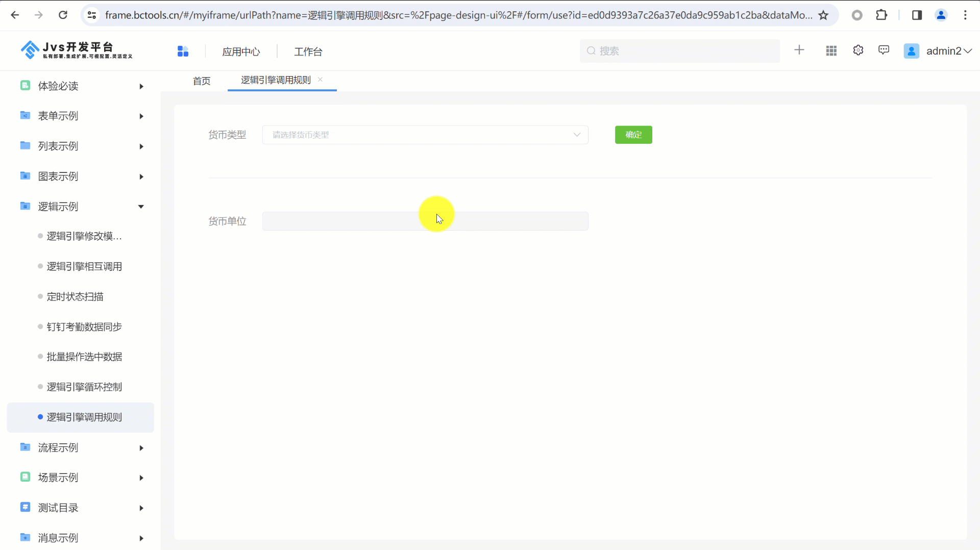Open 批量操作选中数据 in sidebar
The height and width of the screenshot is (550, 980).
pyautogui.click(x=84, y=357)
